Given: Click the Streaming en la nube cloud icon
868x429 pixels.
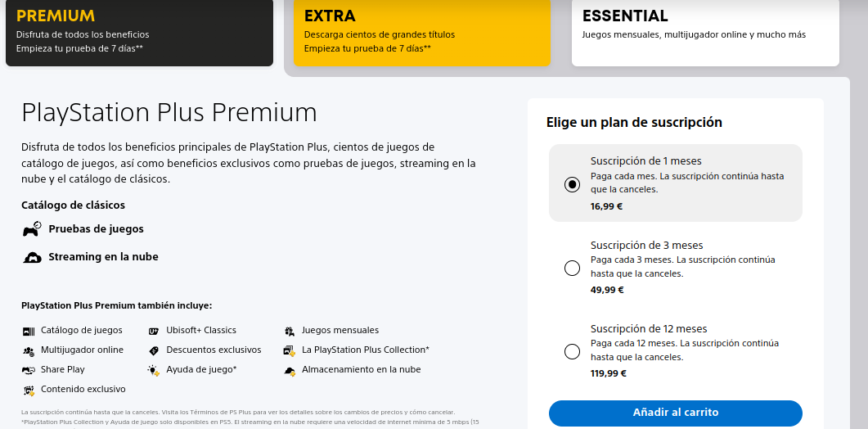Looking at the screenshot, I should pos(32,257).
